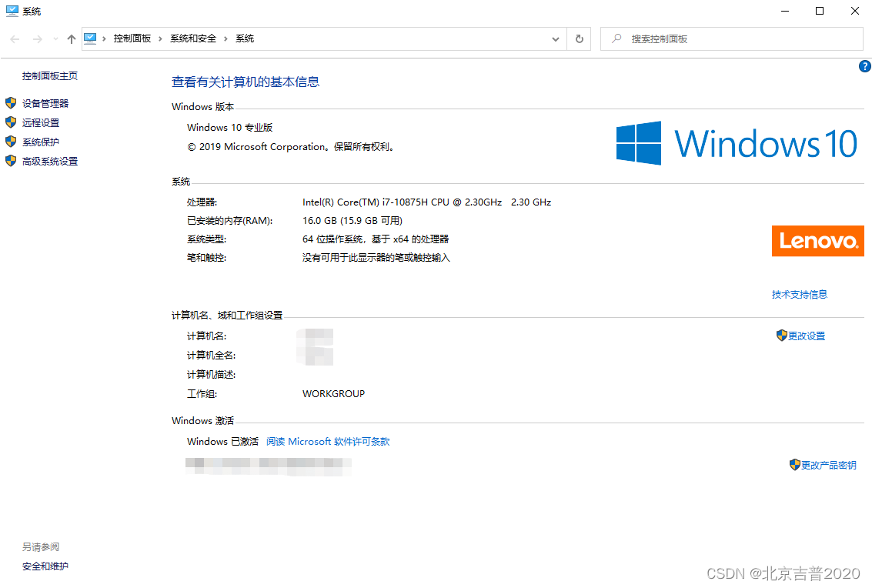Click the 2019 Microsoft Corporation copyright text
This screenshot has height=588, width=872.
(x=292, y=147)
